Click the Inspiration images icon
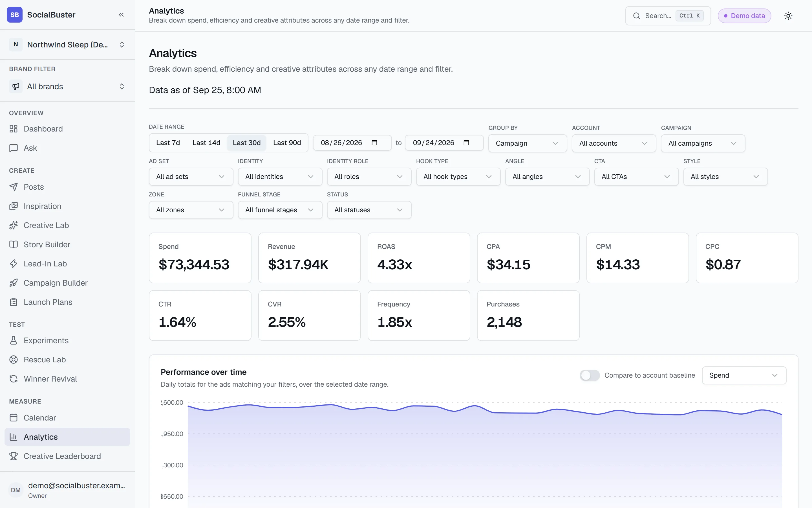 [14, 206]
